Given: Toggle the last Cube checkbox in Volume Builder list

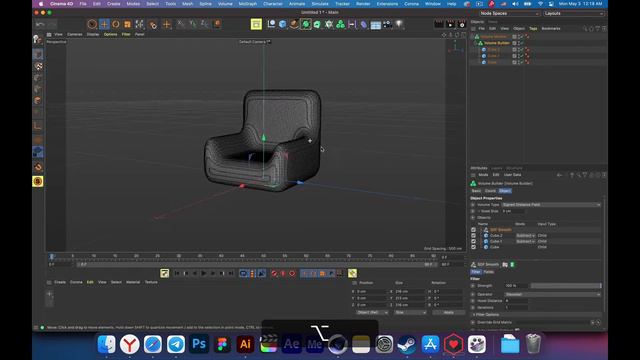Looking at the screenshot, I should pyautogui.click(x=473, y=247).
